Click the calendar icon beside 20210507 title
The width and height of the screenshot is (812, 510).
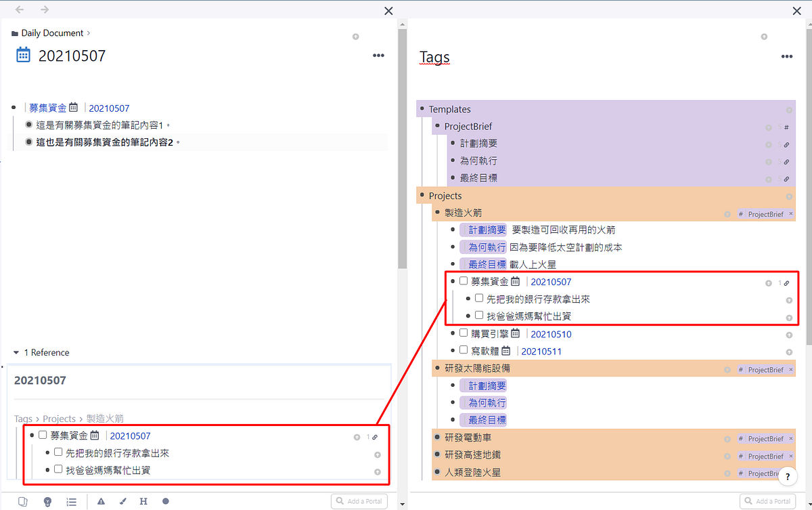pyautogui.click(x=23, y=55)
